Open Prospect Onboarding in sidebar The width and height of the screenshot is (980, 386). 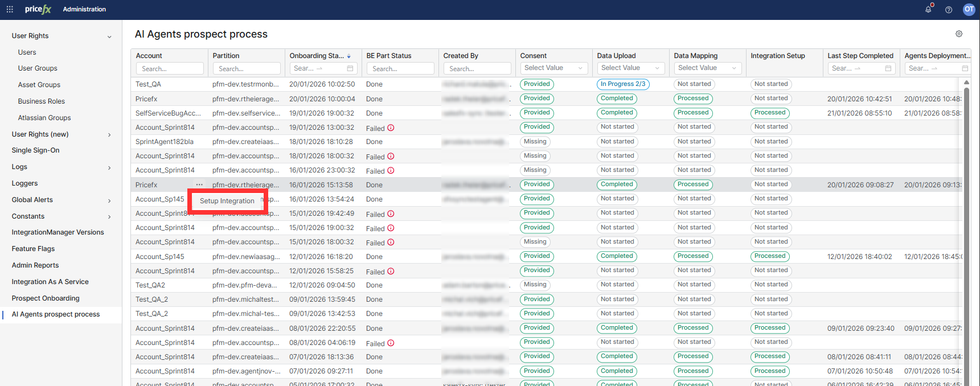pos(46,298)
